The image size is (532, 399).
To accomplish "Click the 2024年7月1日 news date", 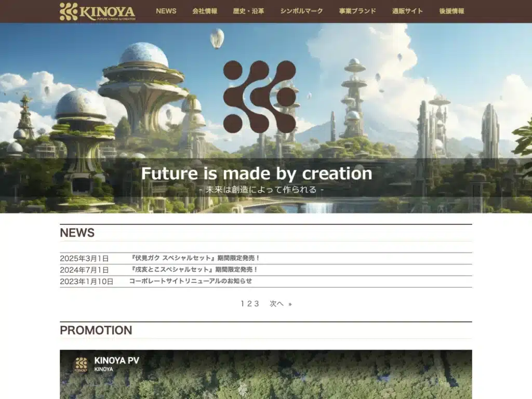I will [84, 270].
